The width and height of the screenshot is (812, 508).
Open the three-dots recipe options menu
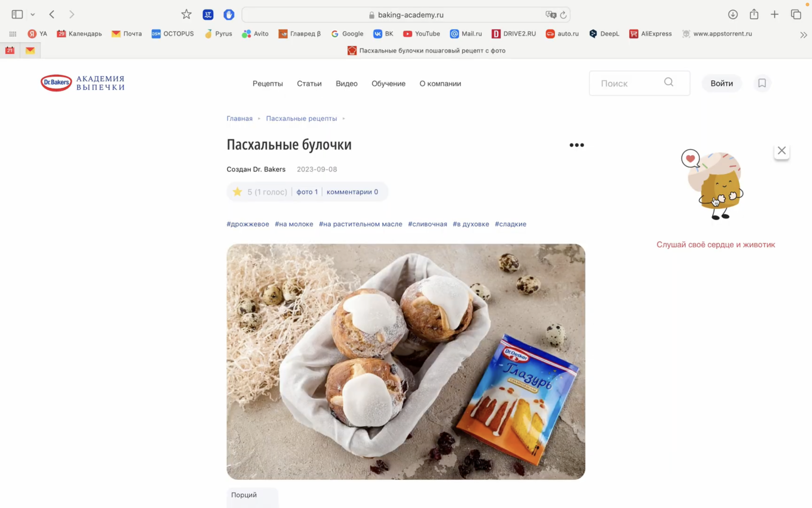(576, 145)
